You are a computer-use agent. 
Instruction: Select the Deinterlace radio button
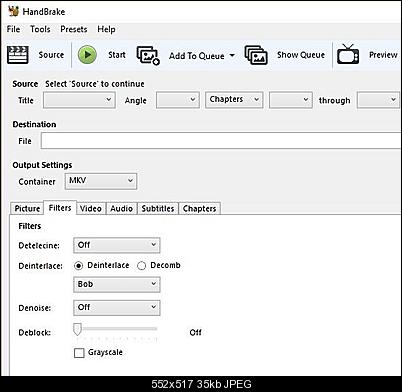point(78,266)
